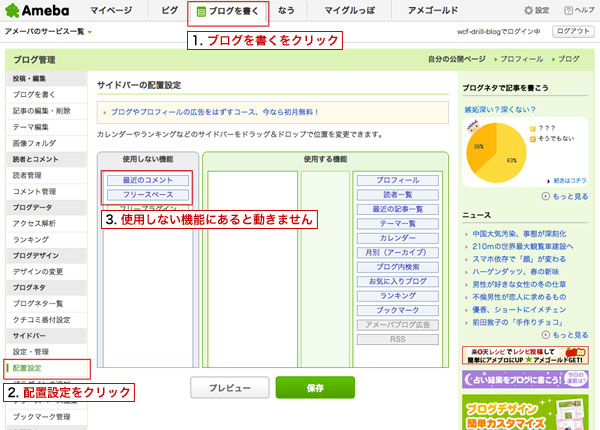
Task: Open news 優香、ショートにイメチェン
Action: pyautogui.click(x=519, y=309)
